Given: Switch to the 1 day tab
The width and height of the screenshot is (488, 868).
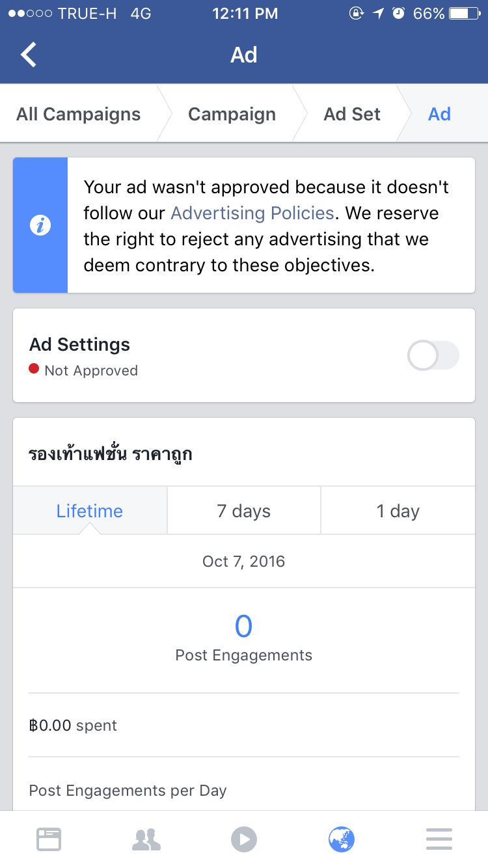Looking at the screenshot, I should point(398,511).
